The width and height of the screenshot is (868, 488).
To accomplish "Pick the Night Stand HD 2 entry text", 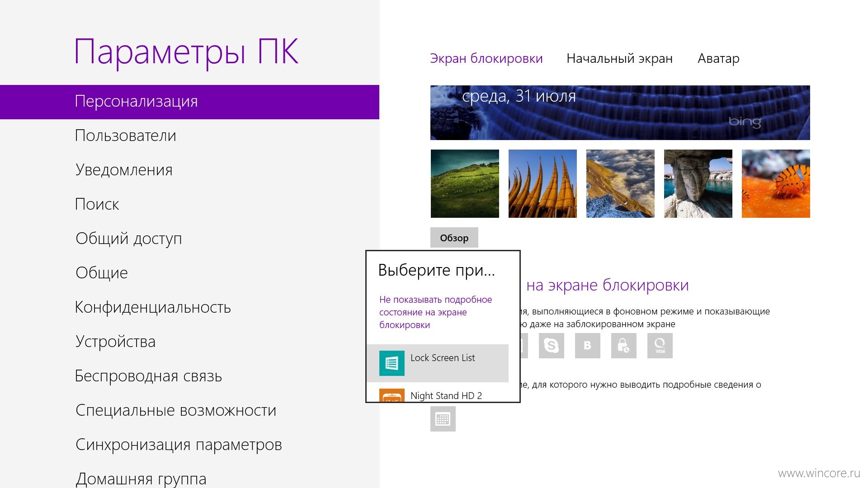I will (446, 396).
